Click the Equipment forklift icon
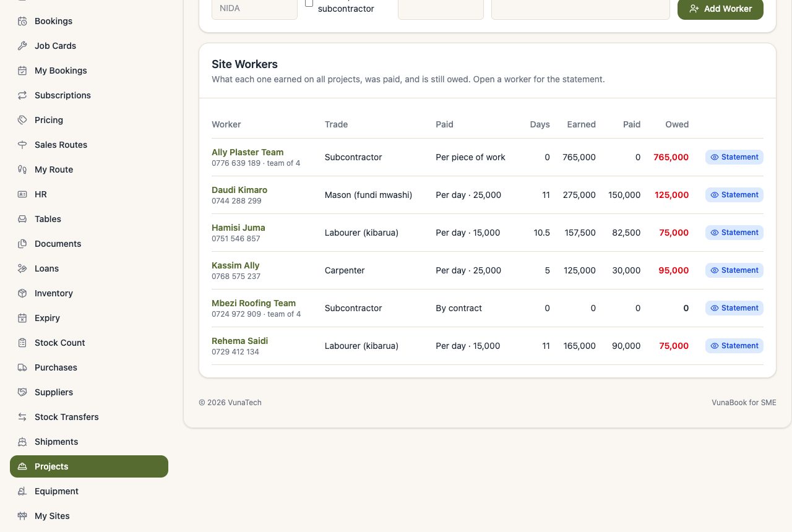The height and width of the screenshot is (532, 792). tap(22, 491)
